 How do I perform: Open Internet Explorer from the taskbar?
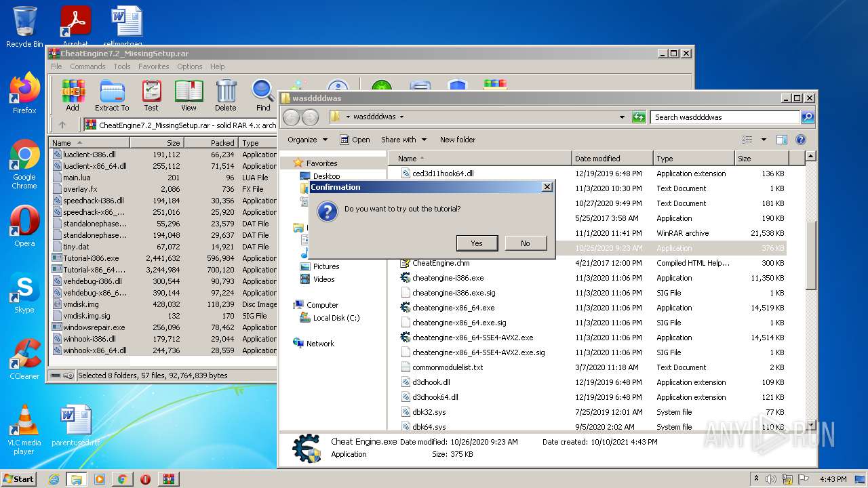point(54,479)
